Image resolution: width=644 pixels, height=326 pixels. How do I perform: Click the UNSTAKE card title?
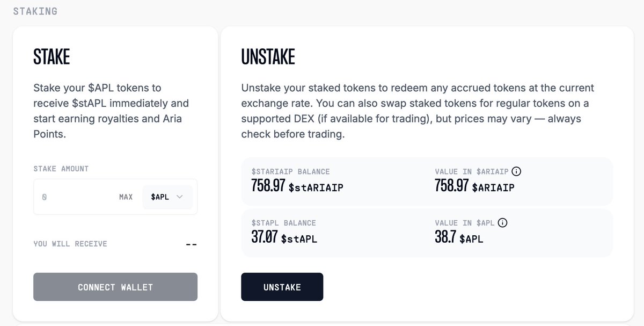[x=268, y=56]
